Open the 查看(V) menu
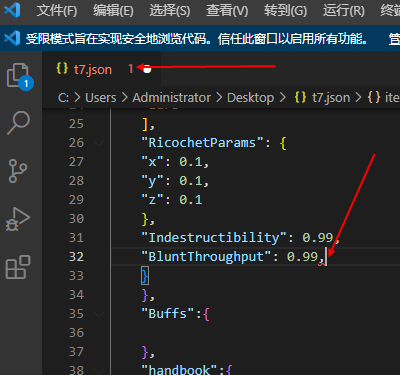Image resolution: width=400 pixels, height=375 pixels. point(227,11)
